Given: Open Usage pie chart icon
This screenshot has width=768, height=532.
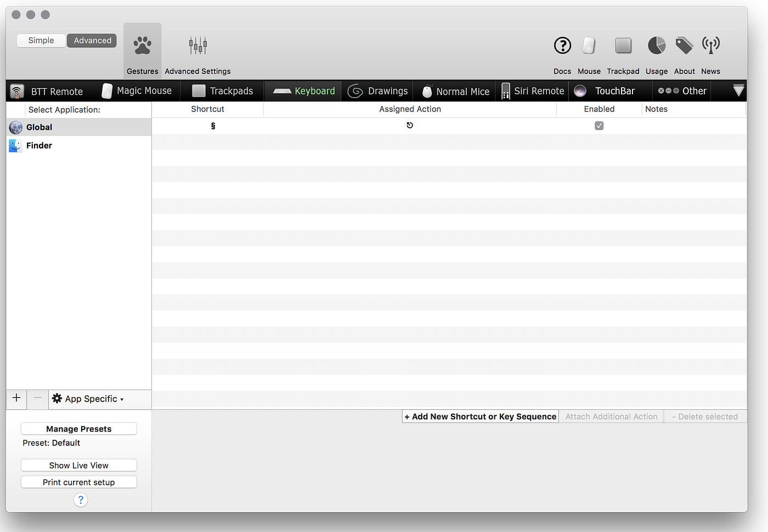Looking at the screenshot, I should pos(657,46).
